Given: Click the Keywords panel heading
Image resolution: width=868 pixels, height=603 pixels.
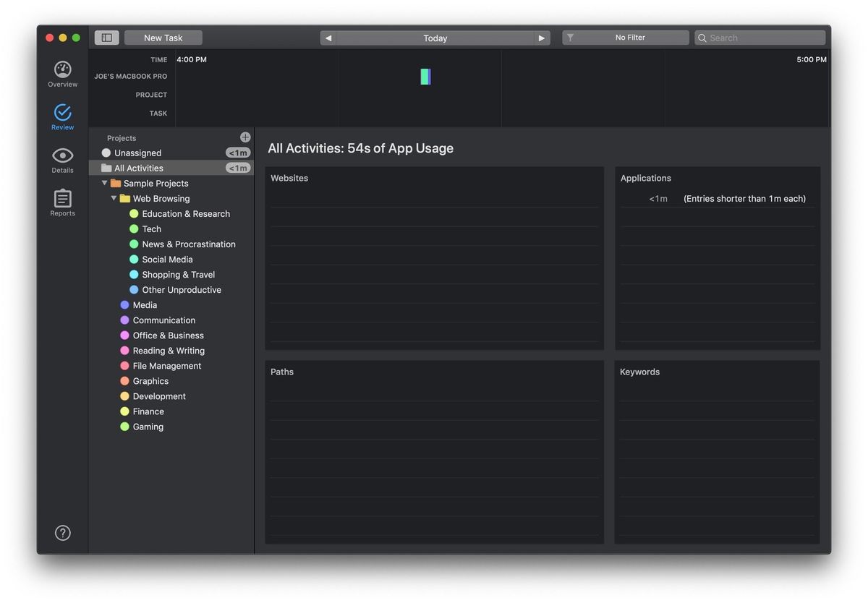Looking at the screenshot, I should pyautogui.click(x=640, y=372).
